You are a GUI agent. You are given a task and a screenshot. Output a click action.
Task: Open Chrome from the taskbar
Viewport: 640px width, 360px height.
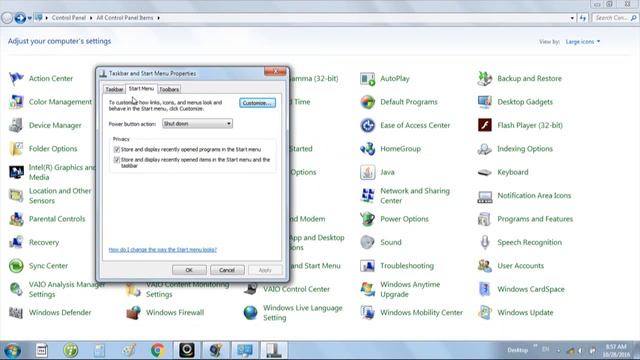(158, 350)
